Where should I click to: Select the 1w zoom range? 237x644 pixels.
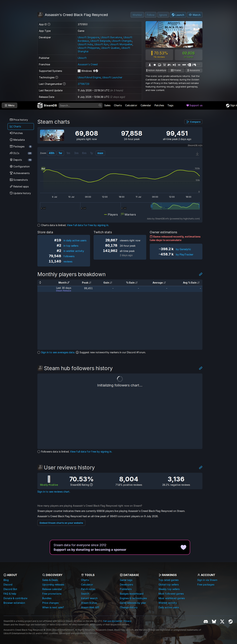60,153
